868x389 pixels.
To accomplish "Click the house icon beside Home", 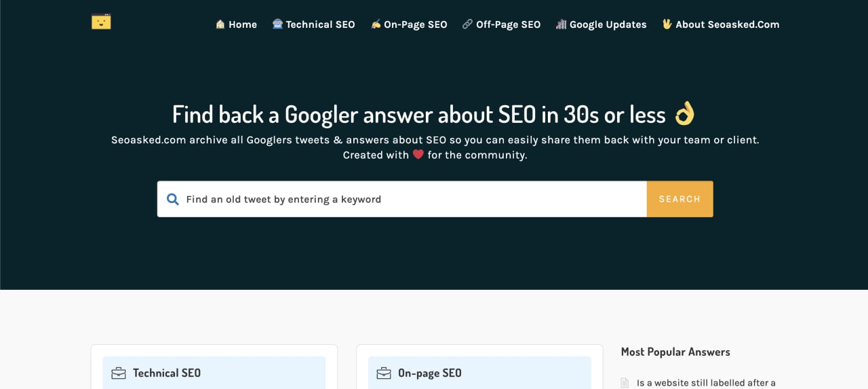I will tap(220, 24).
